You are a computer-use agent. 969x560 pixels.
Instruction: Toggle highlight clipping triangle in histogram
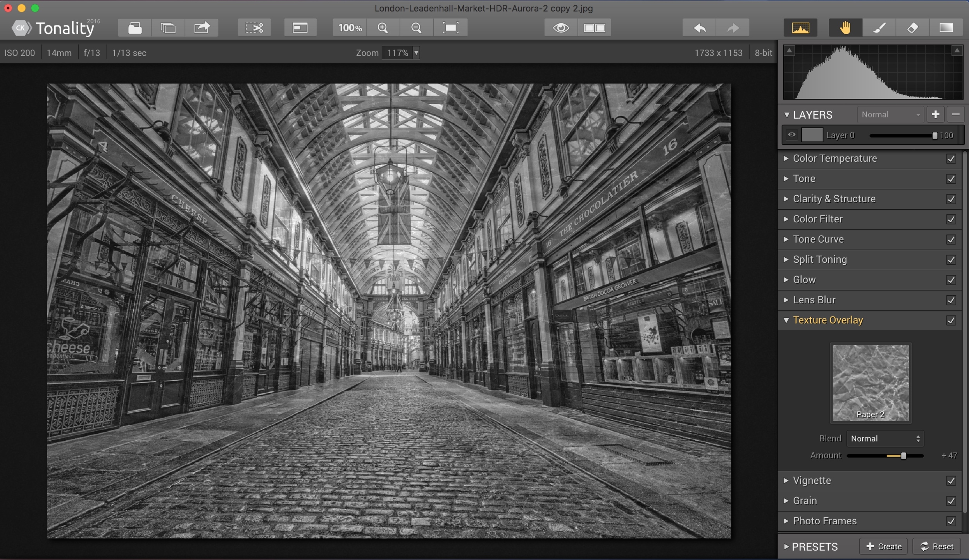point(957,50)
